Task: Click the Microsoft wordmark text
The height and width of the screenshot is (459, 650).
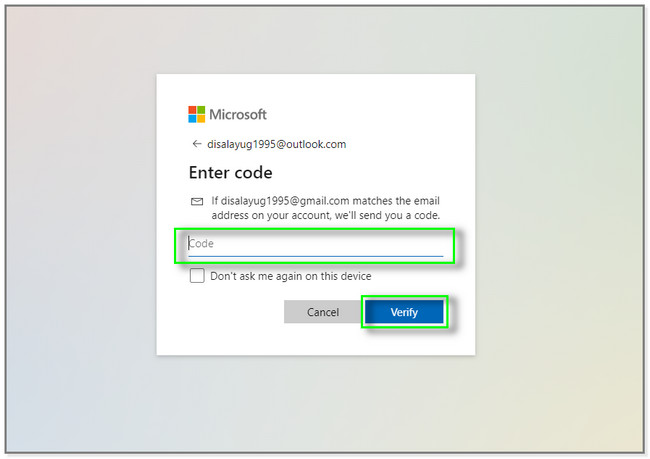Action: [238, 114]
